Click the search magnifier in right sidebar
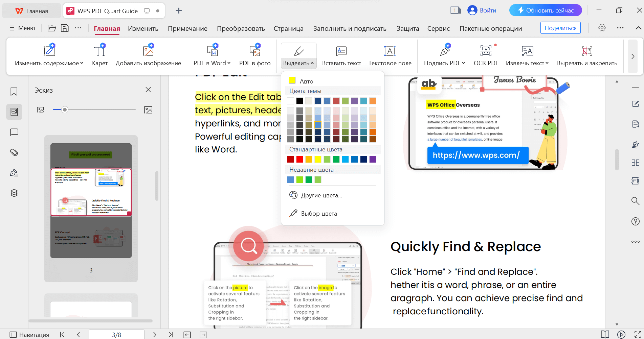This screenshot has width=644, height=339. tap(635, 201)
